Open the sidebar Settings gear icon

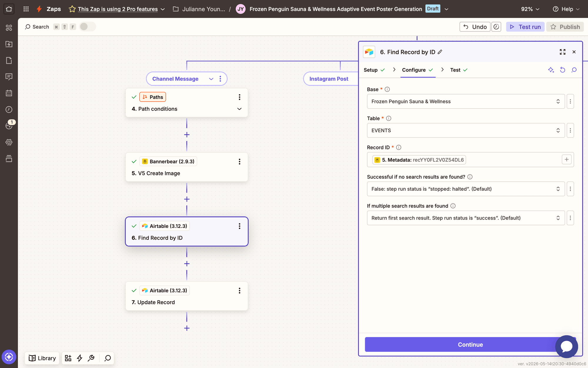(x=9, y=142)
